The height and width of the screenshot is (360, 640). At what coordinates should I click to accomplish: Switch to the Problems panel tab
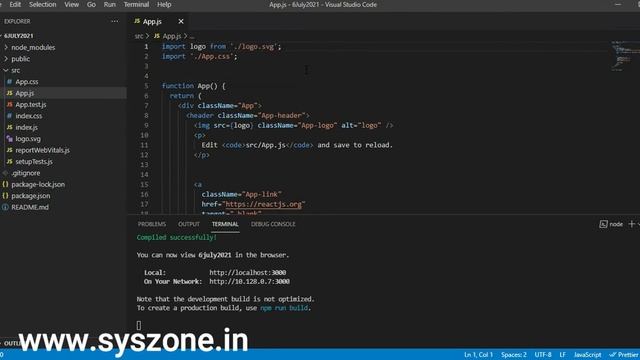[x=152, y=224]
